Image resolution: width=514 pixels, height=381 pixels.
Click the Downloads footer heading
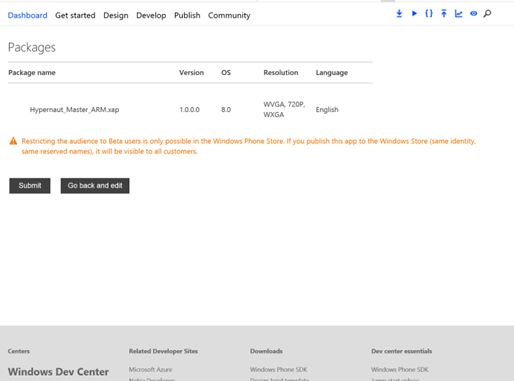pos(266,351)
